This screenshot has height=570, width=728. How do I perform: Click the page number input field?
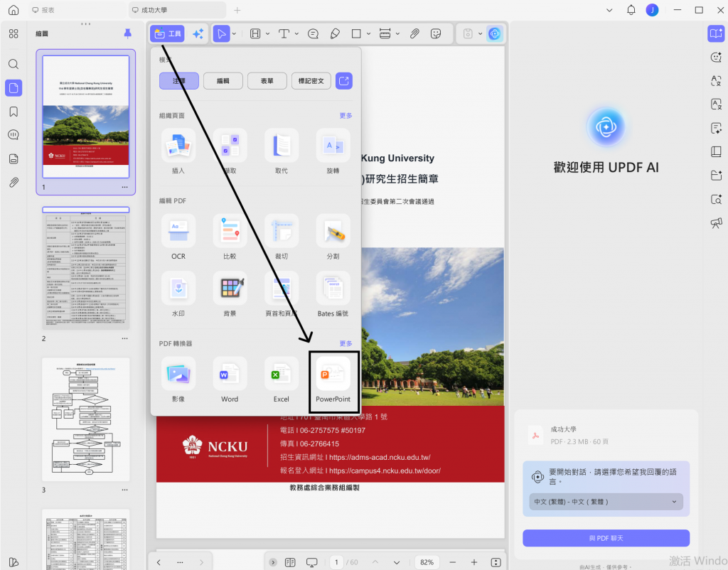(336, 562)
